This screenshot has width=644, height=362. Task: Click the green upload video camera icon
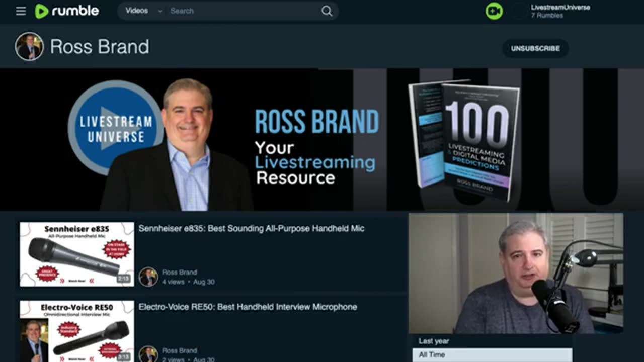[494, 11]
